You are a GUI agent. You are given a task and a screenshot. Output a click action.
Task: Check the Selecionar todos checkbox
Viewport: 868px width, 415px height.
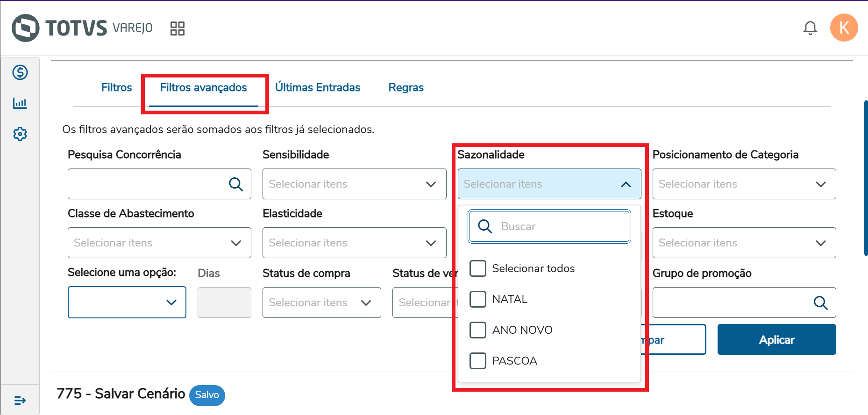[x=478, y=268]
